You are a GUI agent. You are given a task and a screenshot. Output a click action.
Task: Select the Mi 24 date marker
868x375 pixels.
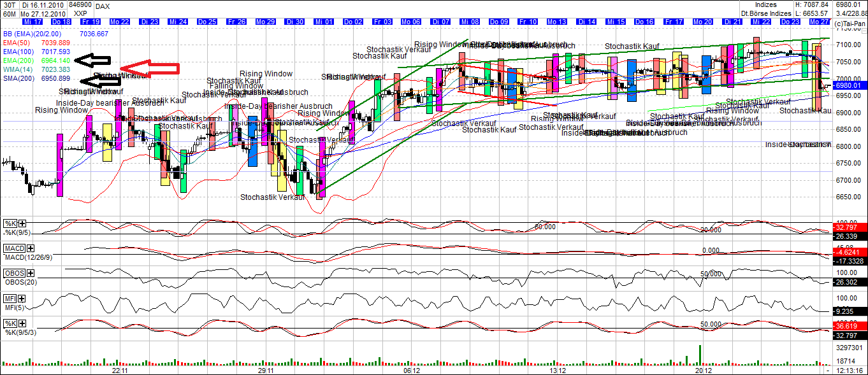coord(178,22)
